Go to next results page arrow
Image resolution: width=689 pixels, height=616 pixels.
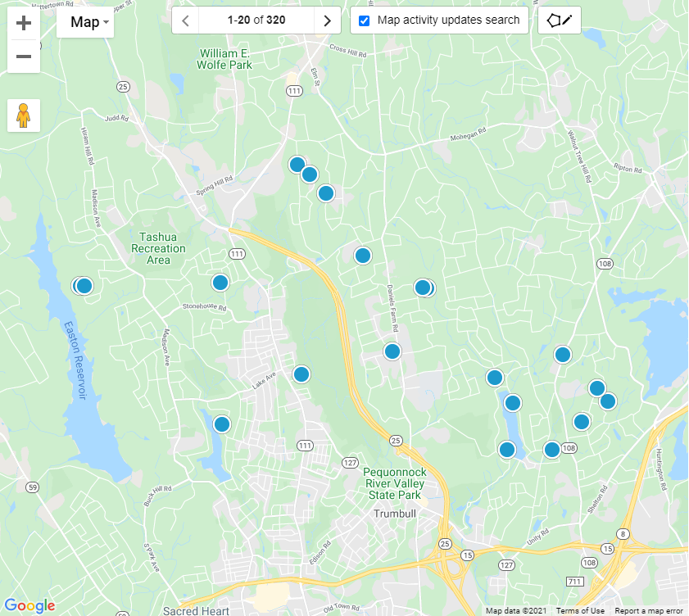click(x=327, y=20)
